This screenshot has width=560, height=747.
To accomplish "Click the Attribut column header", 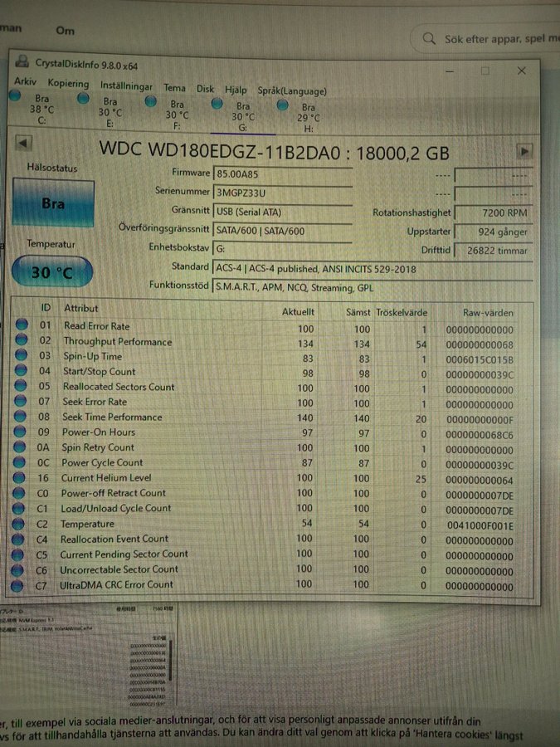I will tap(81, 308).
